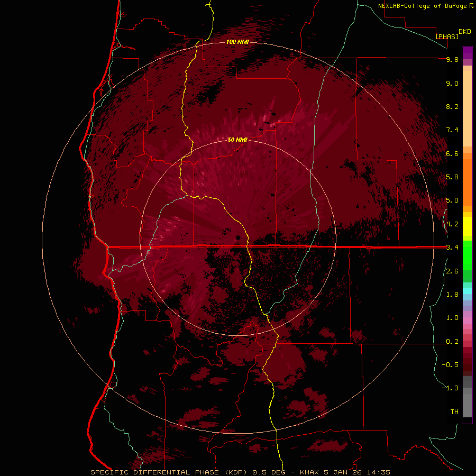The image size is (476, 476).
Task: Click the Specific Differential Phase (KDP) caption
Action: [169, 472]
